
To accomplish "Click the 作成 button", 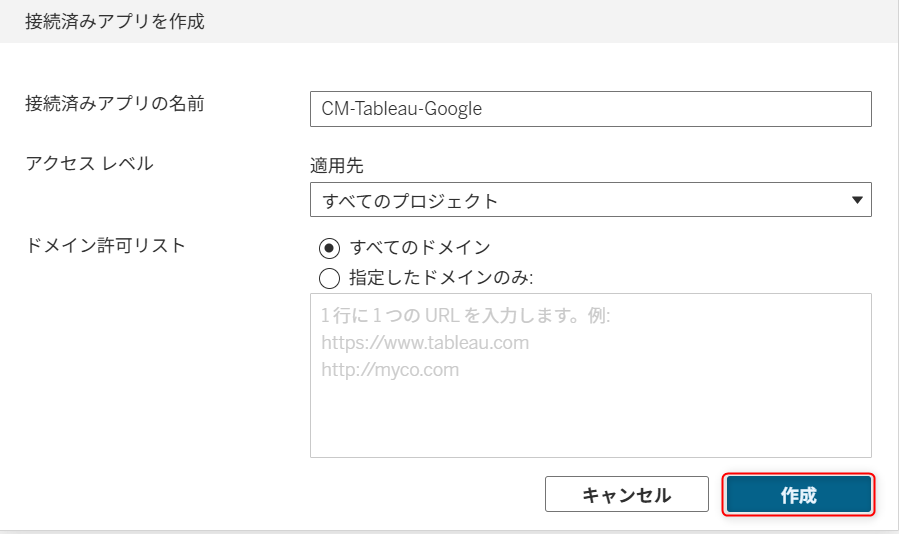I will 799,494.
